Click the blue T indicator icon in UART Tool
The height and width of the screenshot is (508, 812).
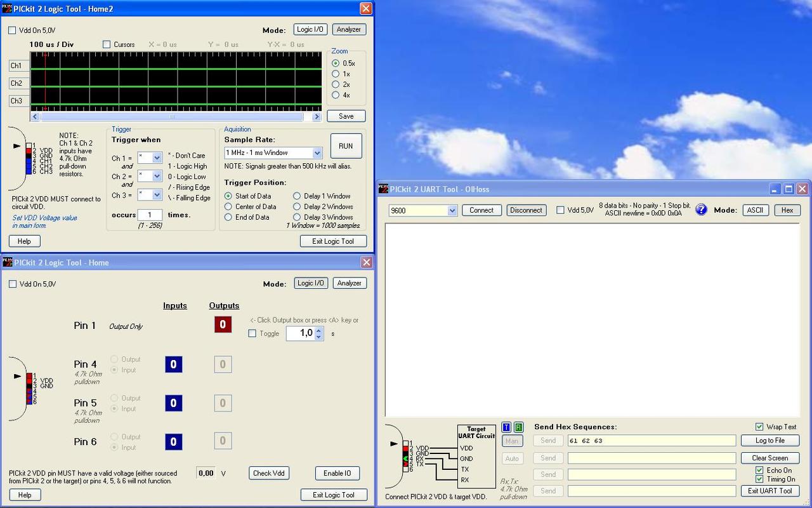tap(506, 427)
